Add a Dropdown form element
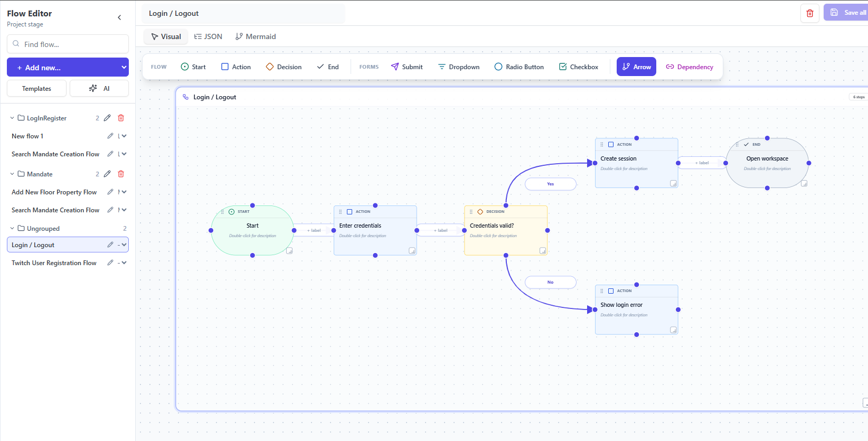The image size is (868, 441). [x=459, y=67]
